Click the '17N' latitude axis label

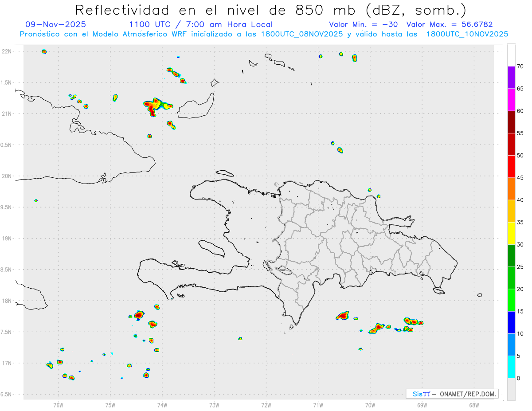point(7,363)
